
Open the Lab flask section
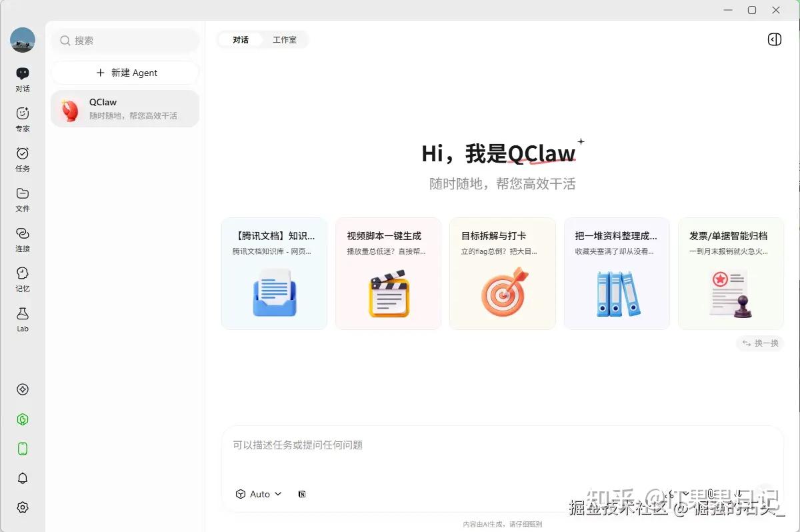pyautogui.click(x=23, y=319)
